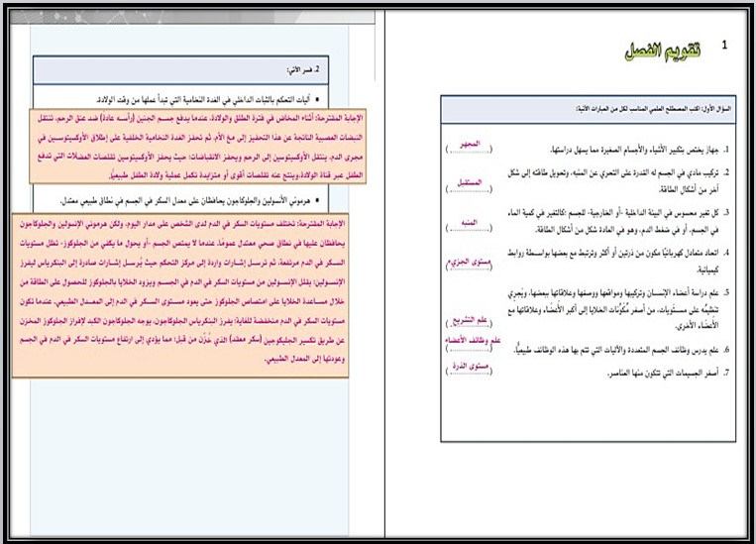756x544 pixels.
Task: Click the pink answer 'مستوى الذرة'
Action: [471, 367]
